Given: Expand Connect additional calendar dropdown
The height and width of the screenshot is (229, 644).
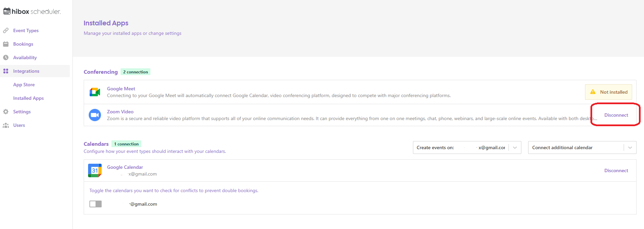Looking at the screenshot, I should point(582,147).
